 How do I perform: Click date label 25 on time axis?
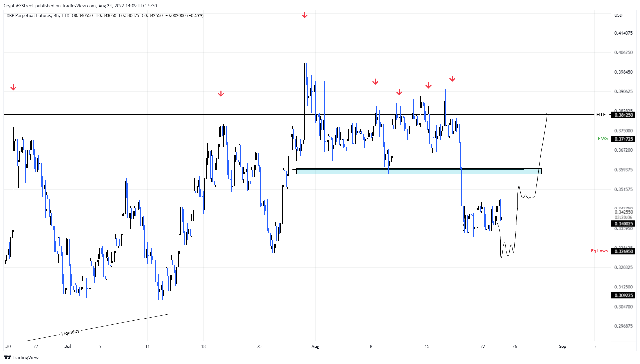click(259, 346)
